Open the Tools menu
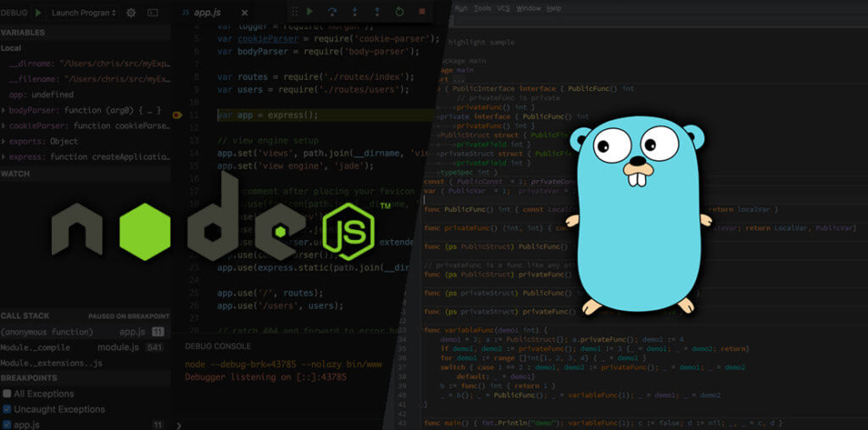Viewport: 868px width, 430px height. (482, 8)
